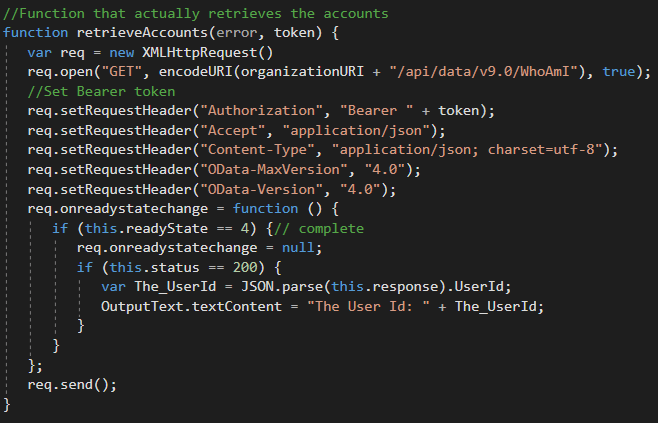Click the null keyword
Viewport: 658px width, 423px height.
click(298, 248)
